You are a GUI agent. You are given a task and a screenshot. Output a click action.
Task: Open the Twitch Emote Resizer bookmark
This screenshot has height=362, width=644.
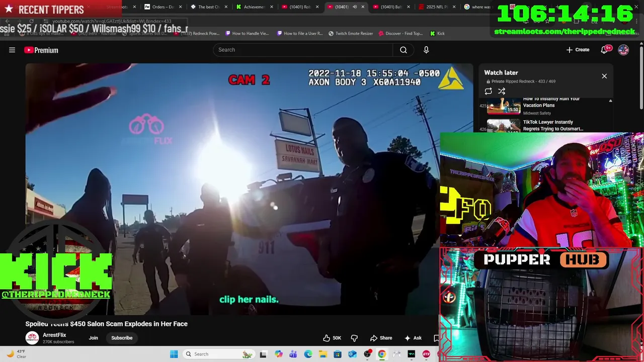pyautogui.click(x=351, y=33)
